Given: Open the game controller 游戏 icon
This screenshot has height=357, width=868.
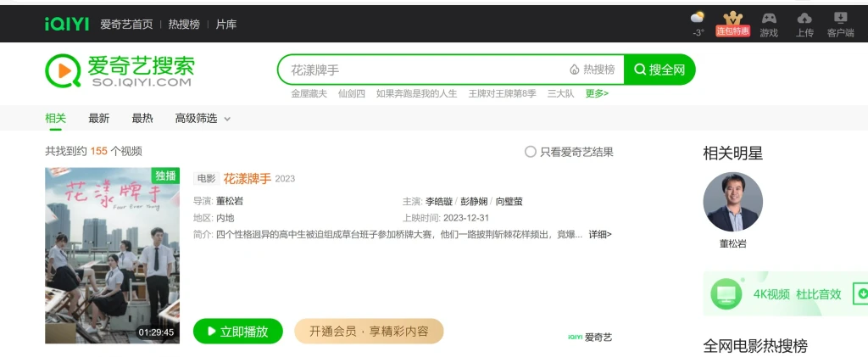Looking at the screenshot, I should [768, 18].
